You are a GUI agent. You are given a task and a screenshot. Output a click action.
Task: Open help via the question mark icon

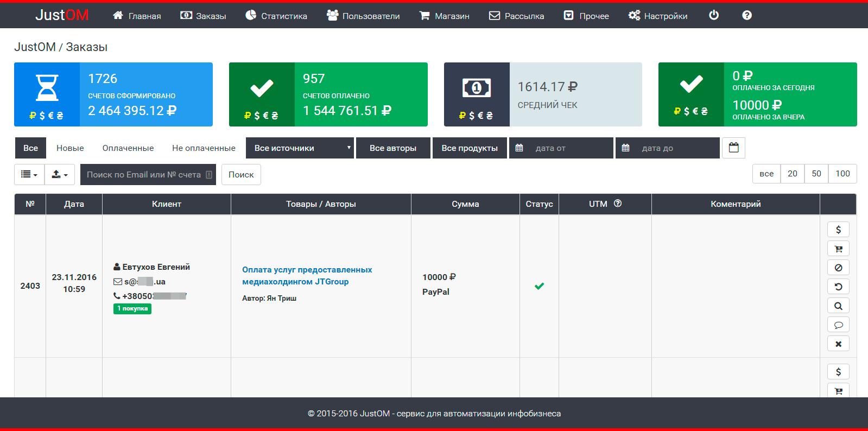[x=747, y=15]
